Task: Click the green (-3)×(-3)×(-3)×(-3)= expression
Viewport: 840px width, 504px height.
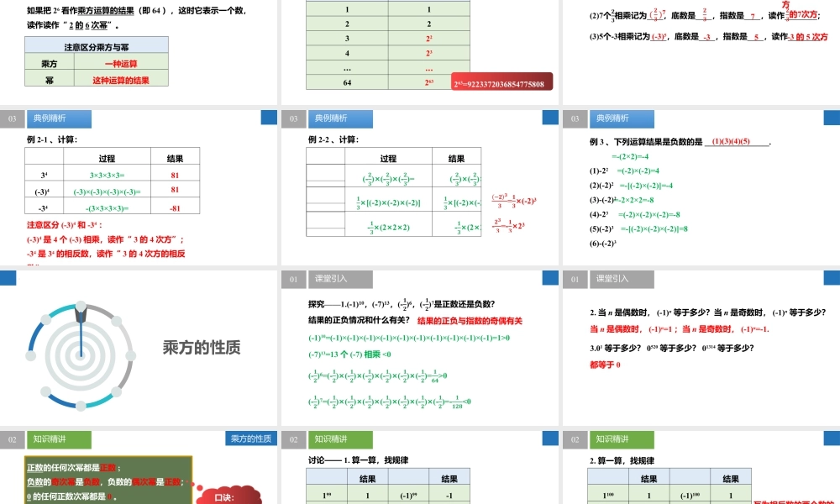Action: [107, 192]
